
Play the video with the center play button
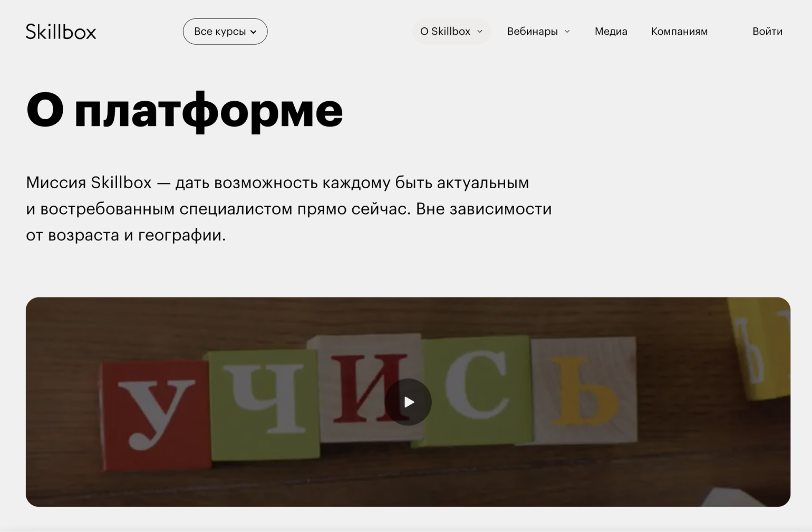point(408,402)
